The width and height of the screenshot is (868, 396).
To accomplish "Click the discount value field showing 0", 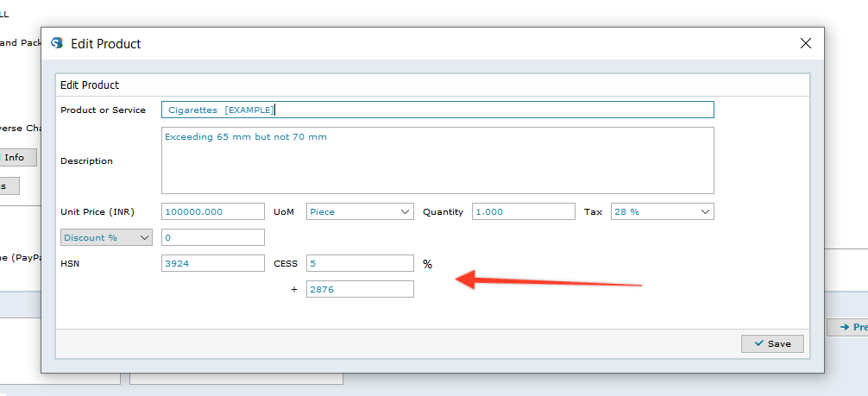I will point(212,237).
